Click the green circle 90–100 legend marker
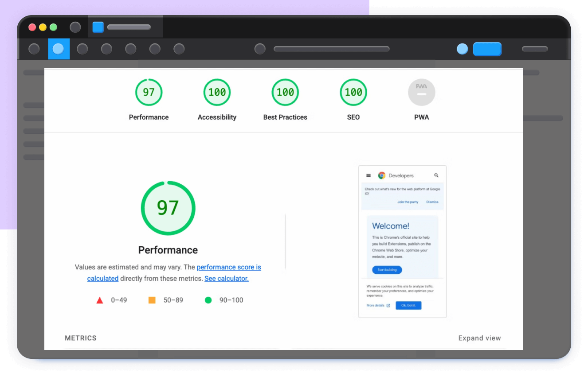Screen dimensions: 588x377 tap(208, 300)
